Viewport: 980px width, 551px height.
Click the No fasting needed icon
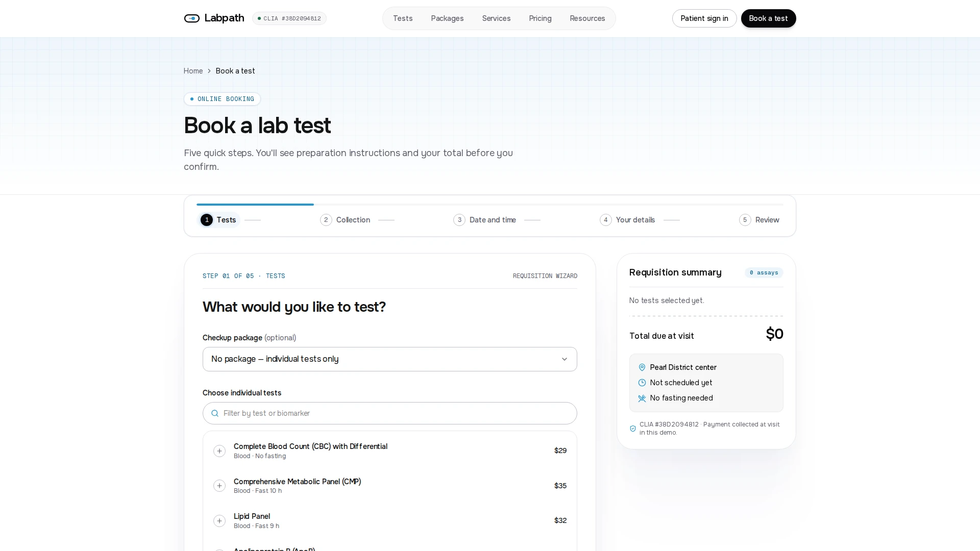click(x=642, y=398)
